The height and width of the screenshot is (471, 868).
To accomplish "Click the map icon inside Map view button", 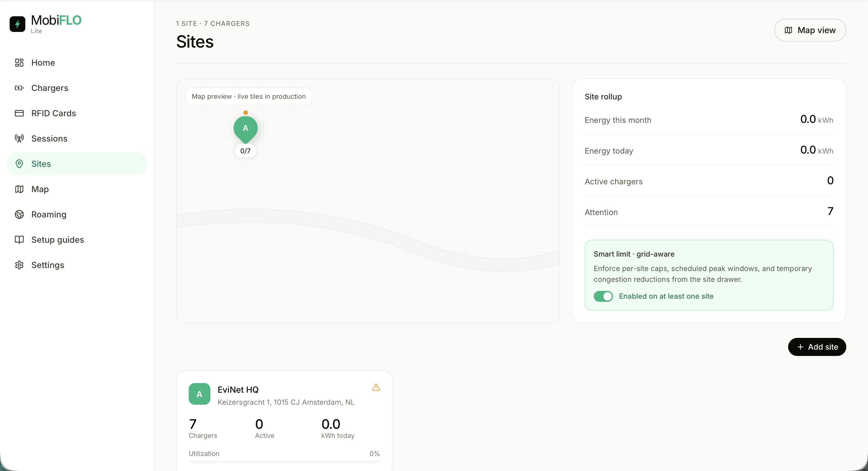I will pyautogui.click(x=788, y=30).
